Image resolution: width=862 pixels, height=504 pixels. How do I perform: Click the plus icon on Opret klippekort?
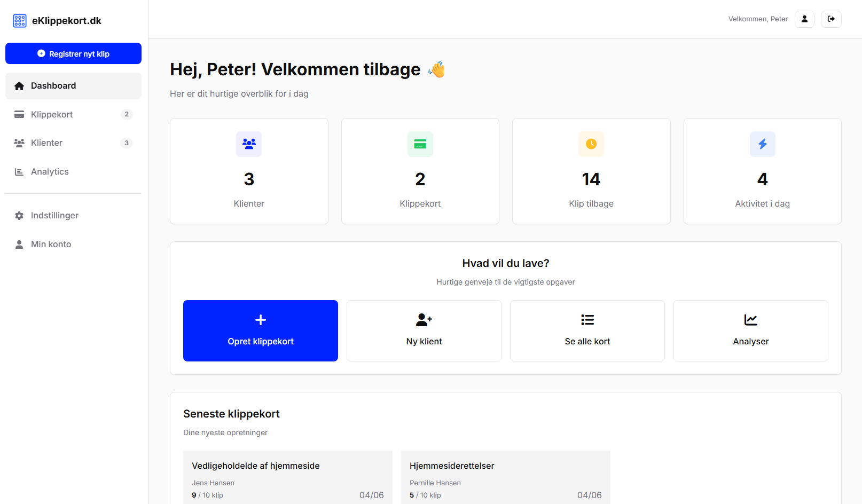[260, 319]
